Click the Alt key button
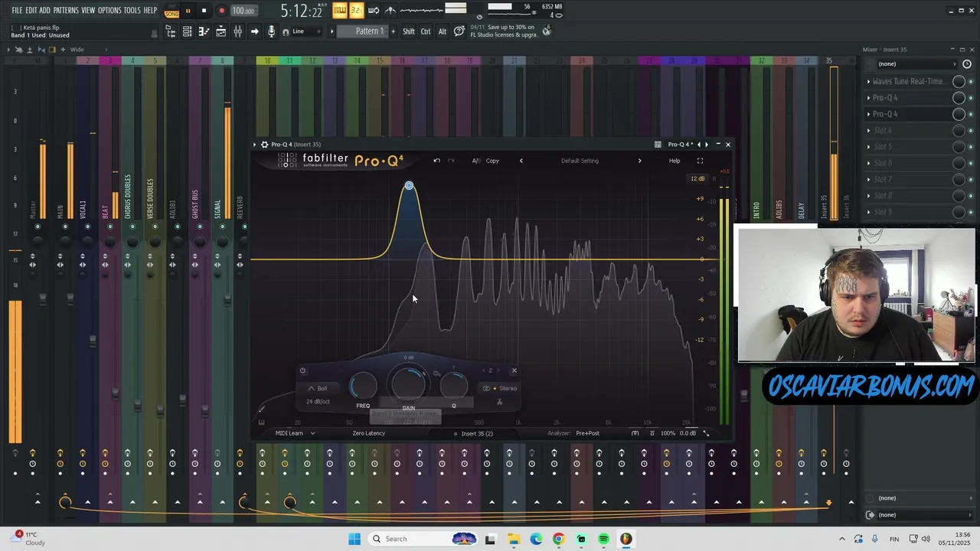Image resolution: width=980 pixels, height=551 pixels. pyautogui.click(x=443, y=31)
